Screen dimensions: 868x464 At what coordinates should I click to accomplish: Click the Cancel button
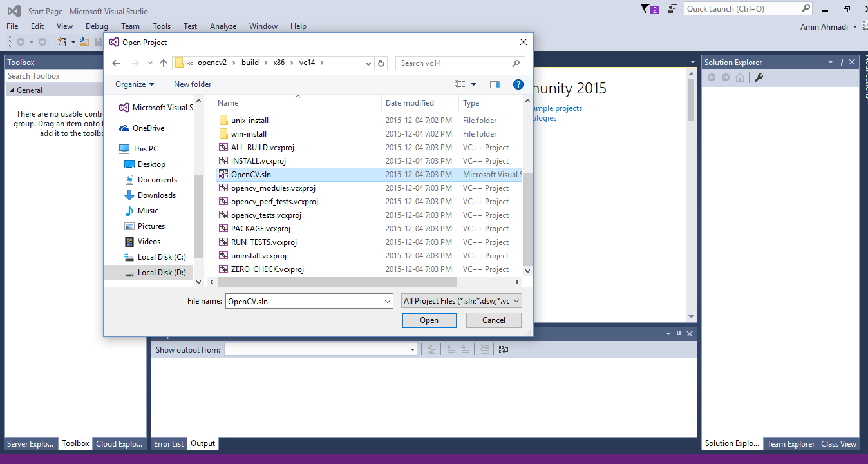[494, 320]
